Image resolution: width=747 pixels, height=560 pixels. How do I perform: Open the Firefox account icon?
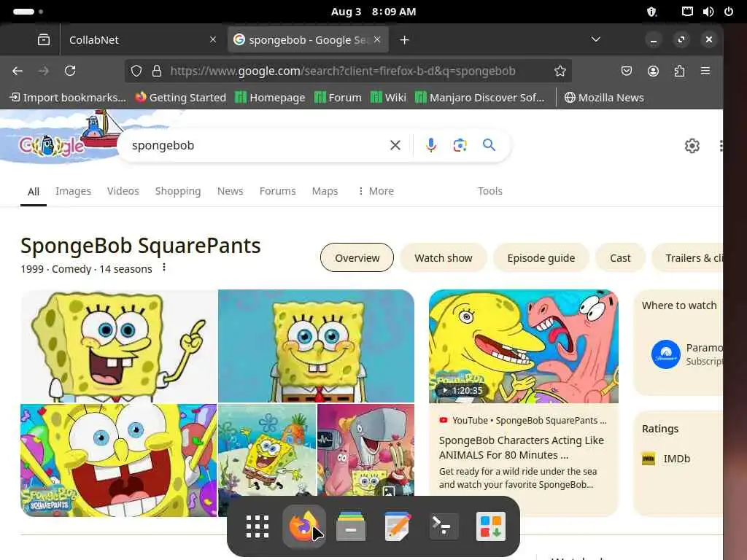point(653,71)
